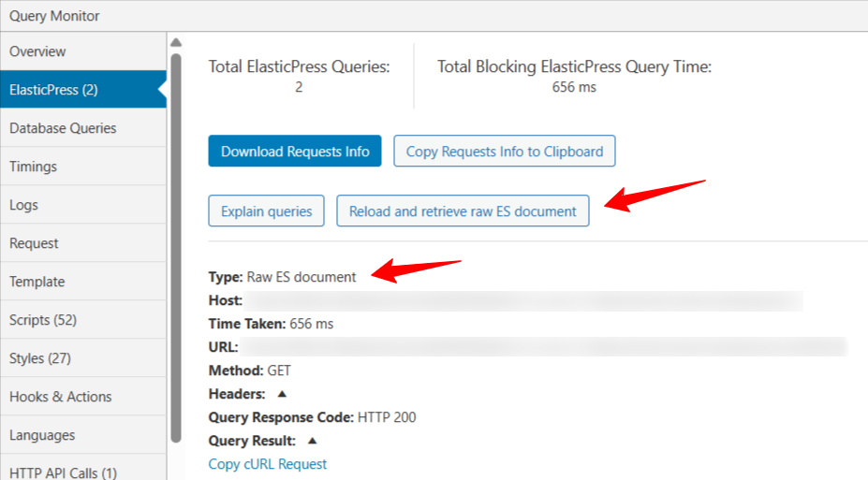Expand the Query Result triangle
Image resolution: width=868 pixels, height=480 pixels.
(312, 440)
